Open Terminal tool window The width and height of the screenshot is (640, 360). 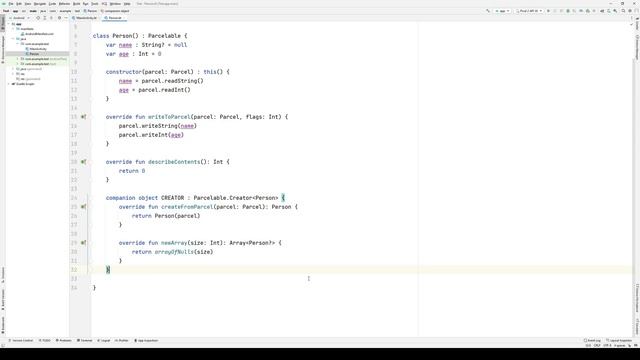(x=84, y=340)
